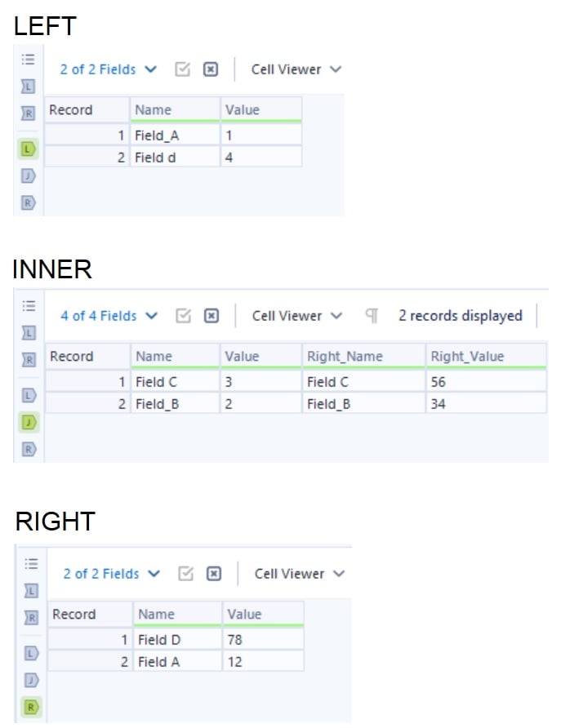Screen dimensions: 561x728
Task: Select the R output anchor in RIGHT panel
Action: [x=31, y=707]
